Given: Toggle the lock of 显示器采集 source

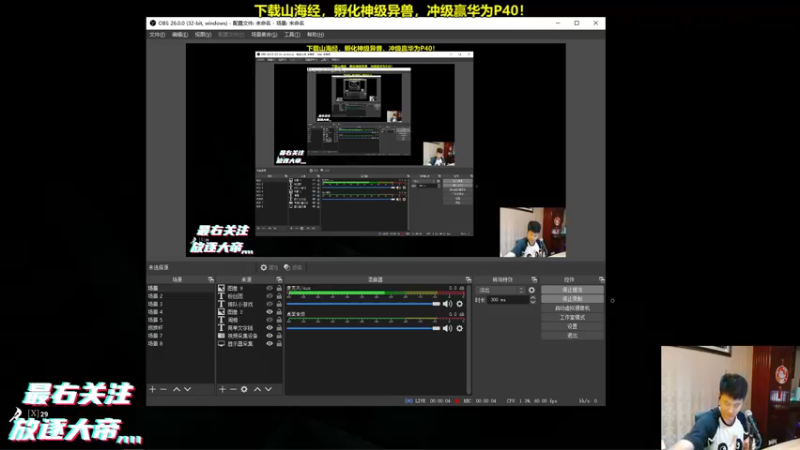Looking at the screenshot, I should pos(279,344).
